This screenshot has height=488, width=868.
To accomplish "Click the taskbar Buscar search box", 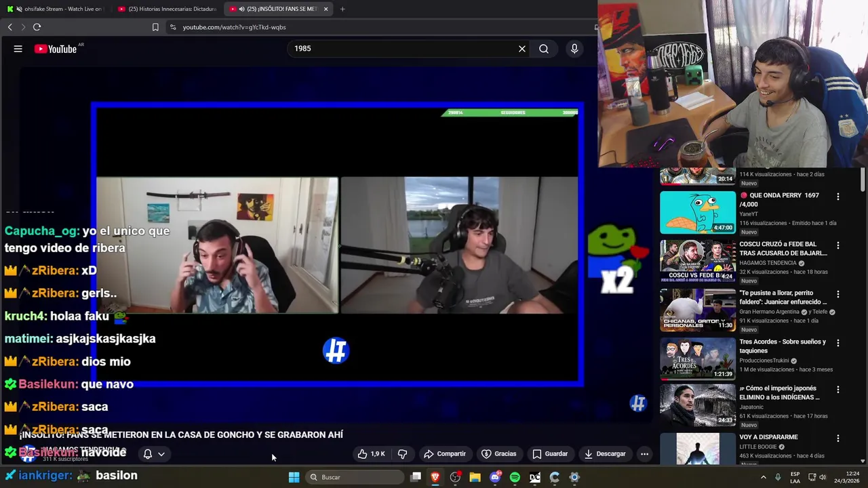I will 354,477.
